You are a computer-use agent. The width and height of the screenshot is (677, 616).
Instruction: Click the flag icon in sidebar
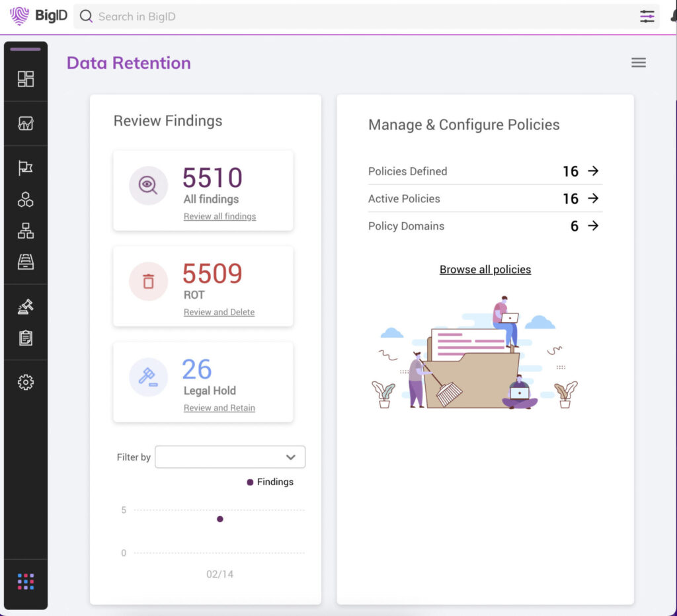tap(26, 168)
